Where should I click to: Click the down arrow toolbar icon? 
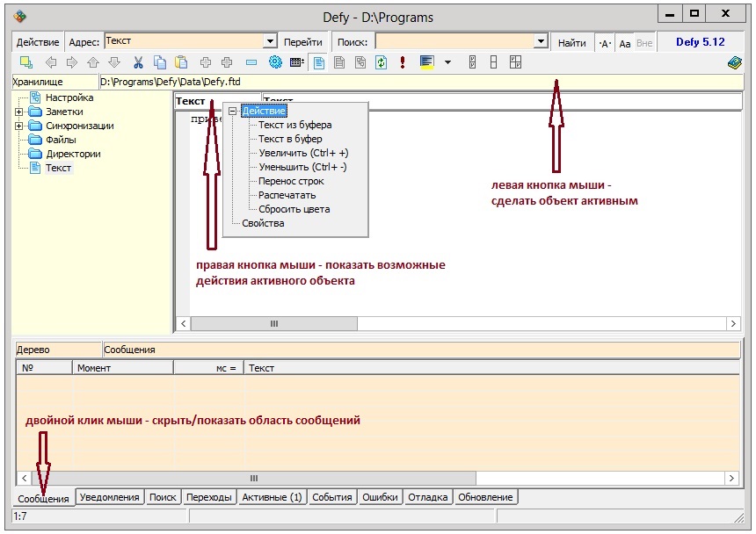pyautogui.click(x=114, y=62)
